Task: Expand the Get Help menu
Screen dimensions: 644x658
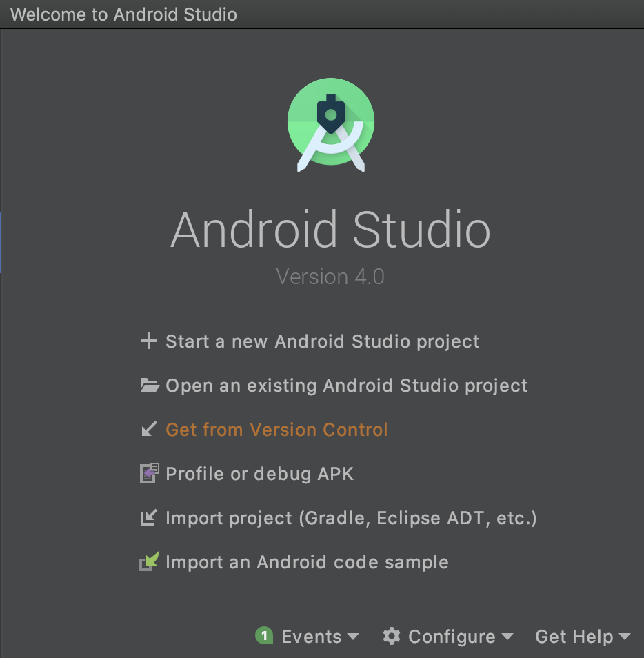Action: point(582,636)
